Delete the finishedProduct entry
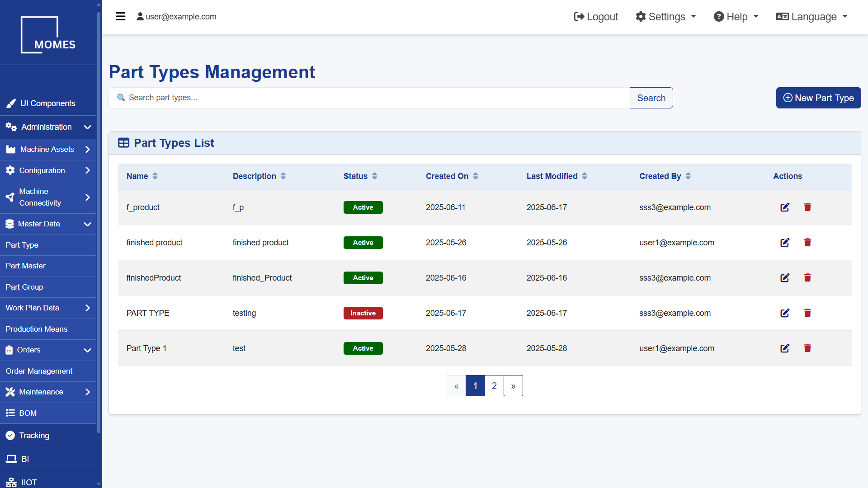This screenshot has height=488, width=868. coord(807,278)
